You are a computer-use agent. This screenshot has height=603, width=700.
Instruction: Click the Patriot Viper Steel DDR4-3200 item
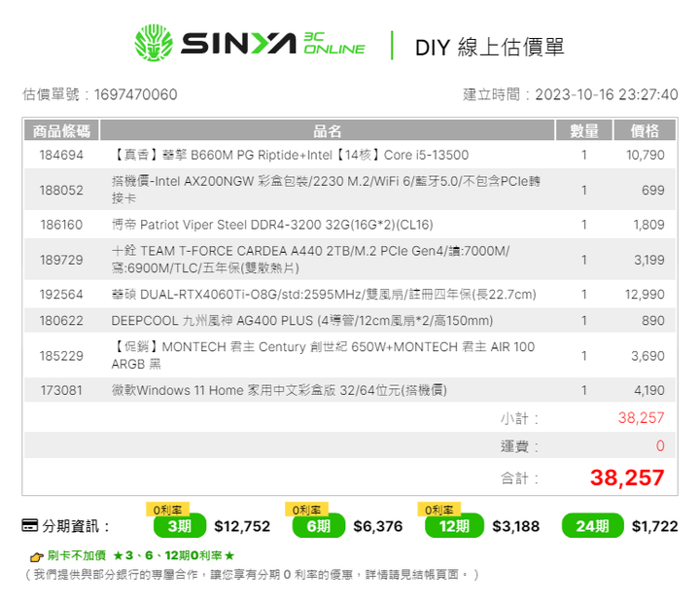point(272,225)
